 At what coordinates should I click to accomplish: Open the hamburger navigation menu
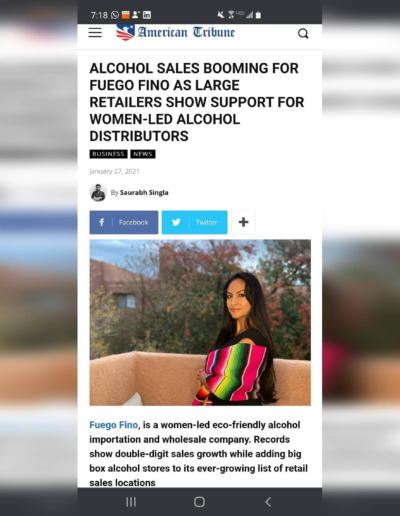coord(95,33)
